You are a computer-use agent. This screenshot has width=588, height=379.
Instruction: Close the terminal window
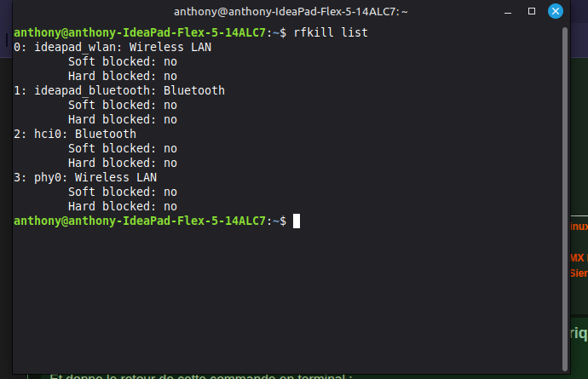coord(555,12)
